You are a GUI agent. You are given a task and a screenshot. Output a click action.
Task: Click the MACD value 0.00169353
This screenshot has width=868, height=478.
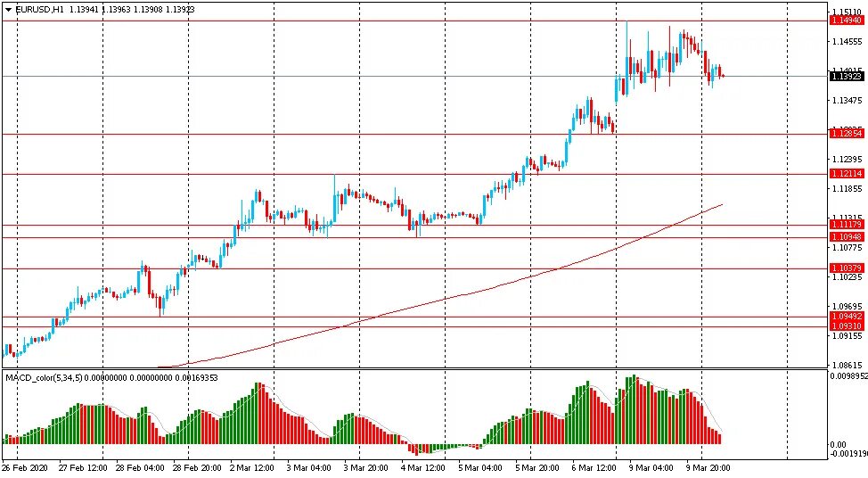(x=196, y=378)
